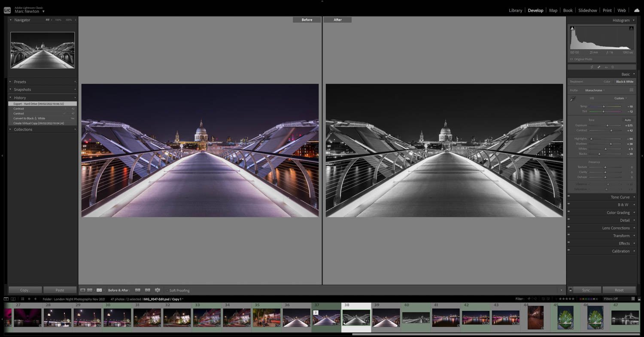This screenshot has width=644, height=337.
Task: Click the Swap Before and After Settings icon
Action: pyautogui.click(x=158, y=290)
